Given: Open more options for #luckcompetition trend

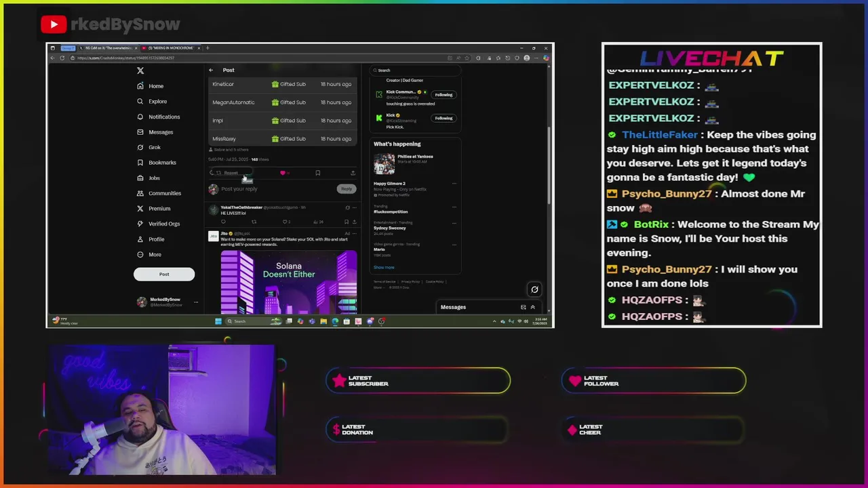Looking at the screenshot, I should [454, 206].
